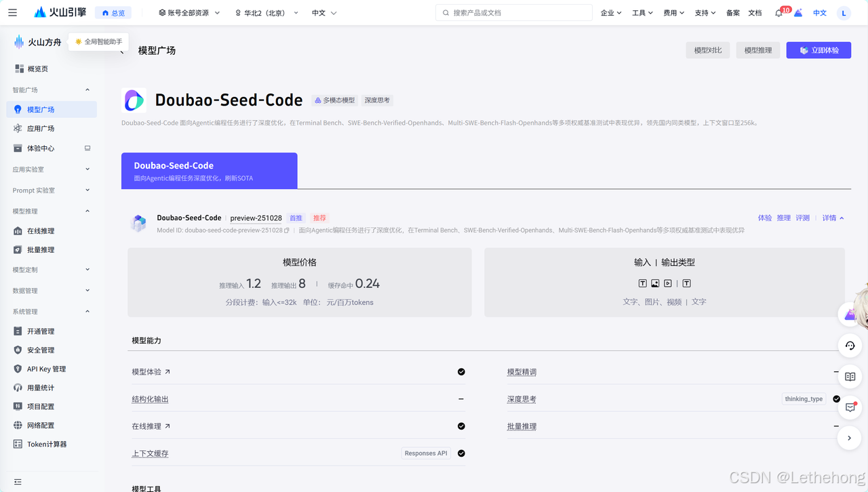Open the 工具 menu
This screenshot has height=492, width=868.
point(642,13)
